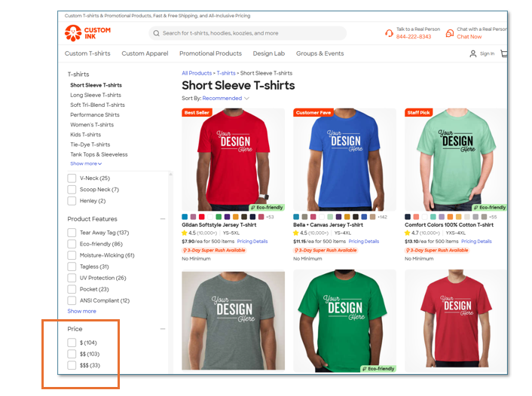The height and width of the screenshot is (396, 532).
Task: Click Pricing Details for Gildan Softstyle
Action: point(252,242)
